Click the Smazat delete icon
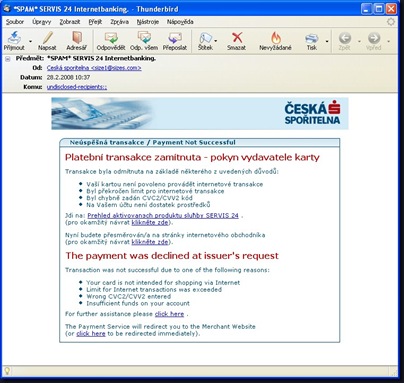The height and width of the screenshot is (383, 404). pos(237,41)
